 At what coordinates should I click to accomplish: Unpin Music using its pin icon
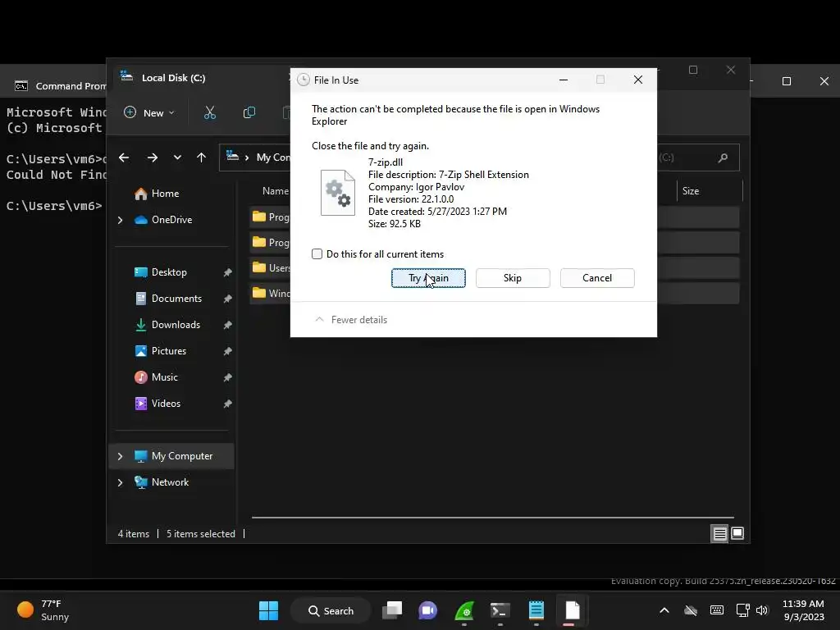pyautogui.click(x=228, y=377)
